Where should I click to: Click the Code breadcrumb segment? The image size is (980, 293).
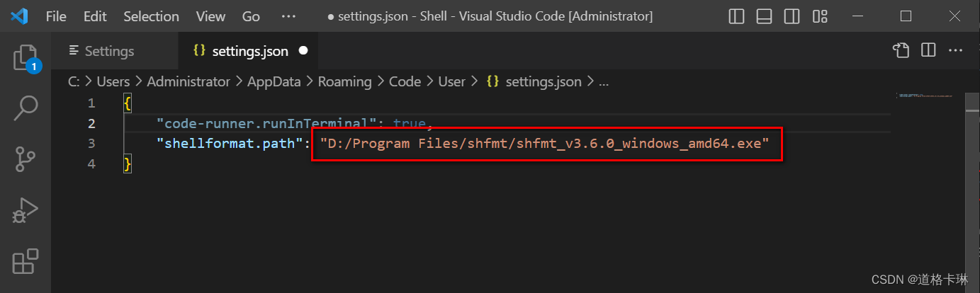click(405, 81)
